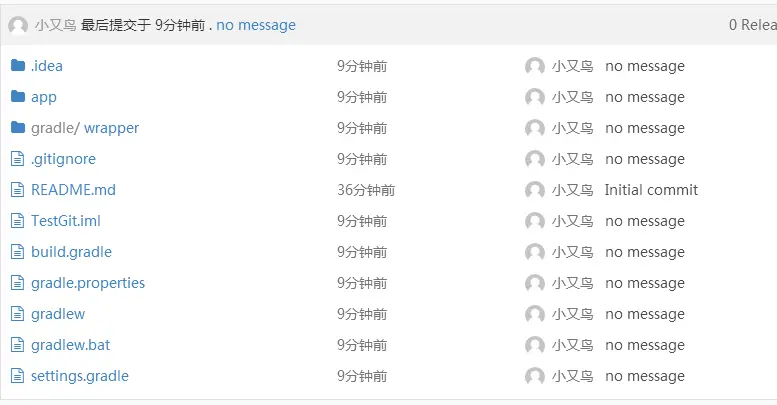Click the README.md file icon
Screen dimensions: 777x405
[17, 190]
